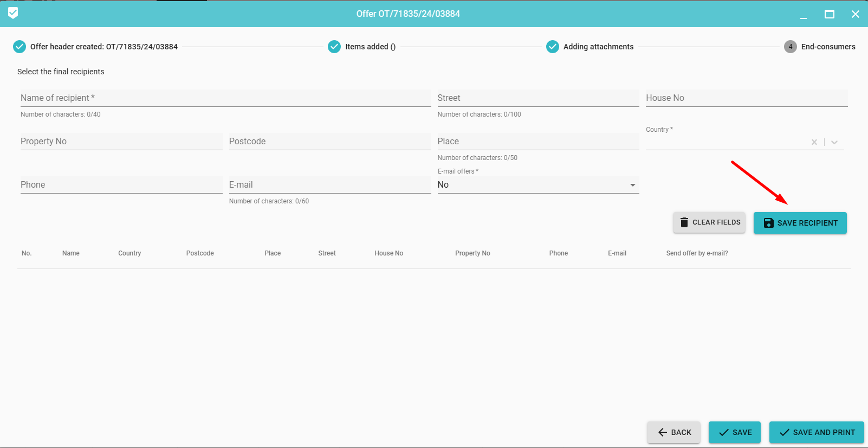Viewport: 868px width, 448px height.
Task: Click the E-mail input field
Action: [329, 185]
